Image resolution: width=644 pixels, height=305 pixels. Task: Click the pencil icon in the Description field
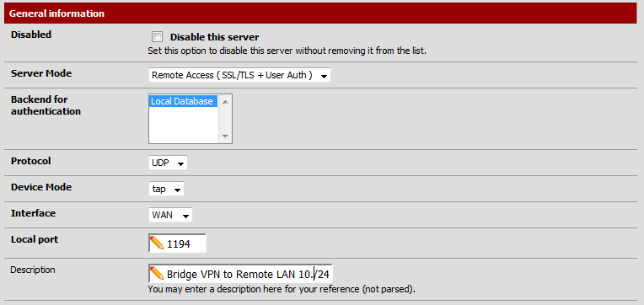tap(157, 273)
